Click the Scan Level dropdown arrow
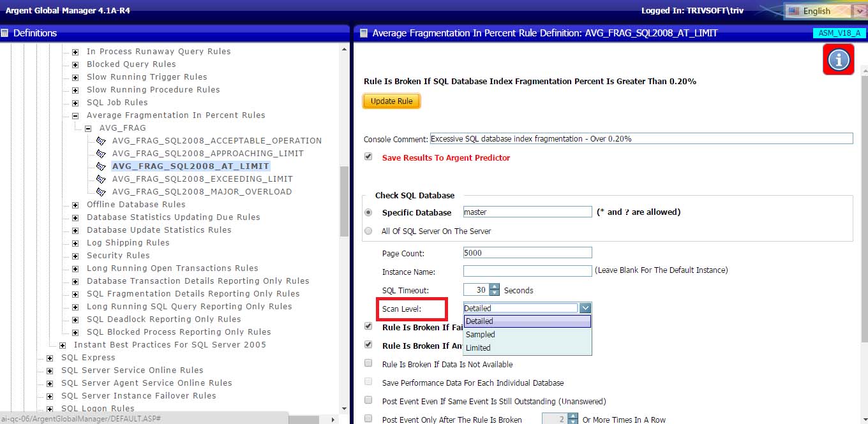 point(585,308)
